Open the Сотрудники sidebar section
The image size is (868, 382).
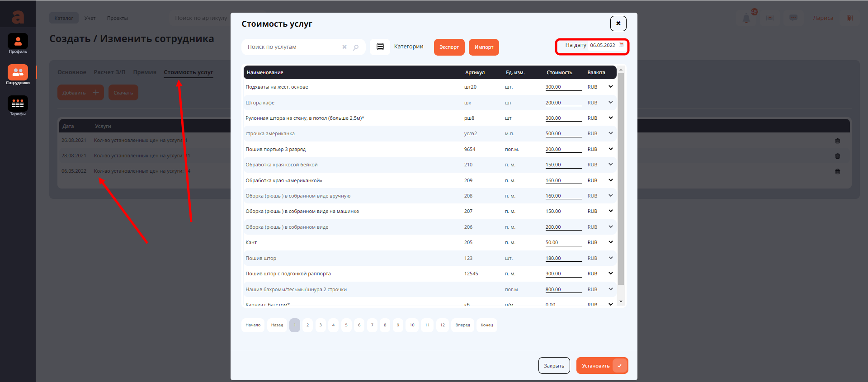click(x=18, y=73)
